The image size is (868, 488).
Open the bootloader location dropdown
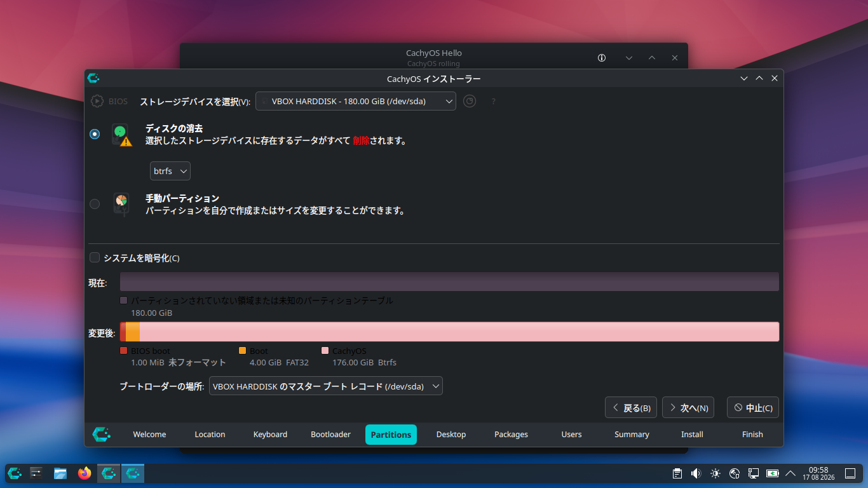point(326,386)
